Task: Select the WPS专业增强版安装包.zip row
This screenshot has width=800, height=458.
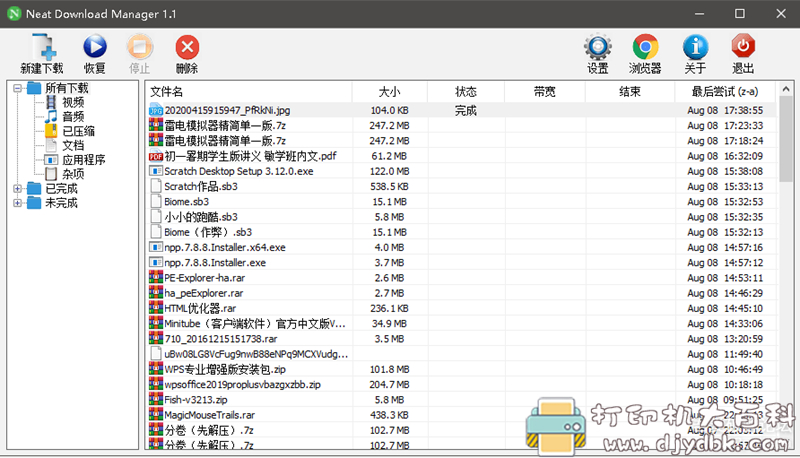Action: [462, 369]
